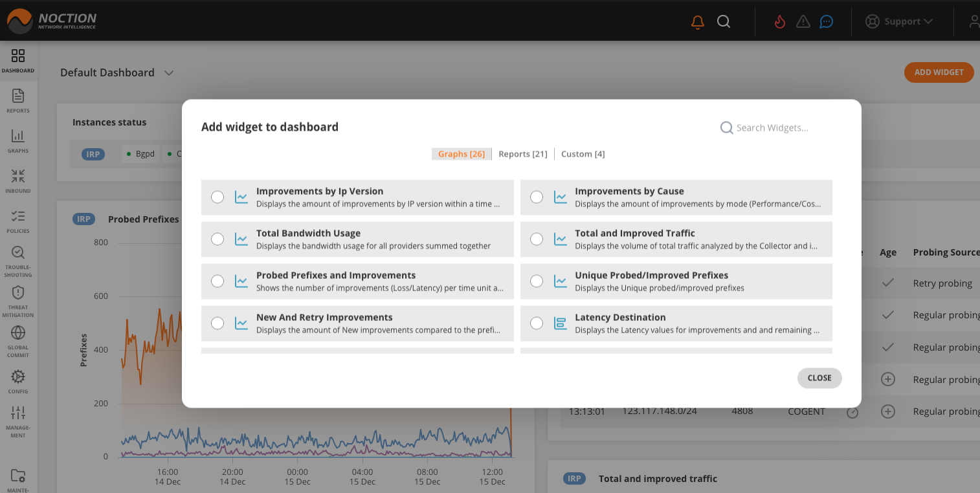Open the notifications bell icon

point(697,21)
